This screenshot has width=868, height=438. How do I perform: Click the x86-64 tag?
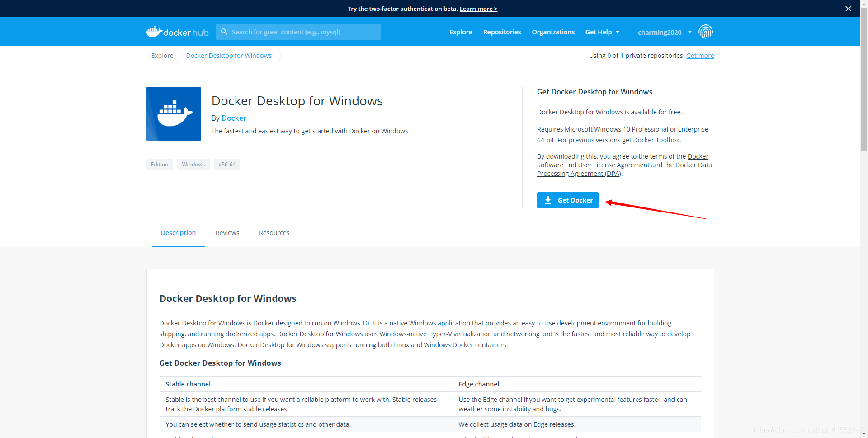(227, 165)
